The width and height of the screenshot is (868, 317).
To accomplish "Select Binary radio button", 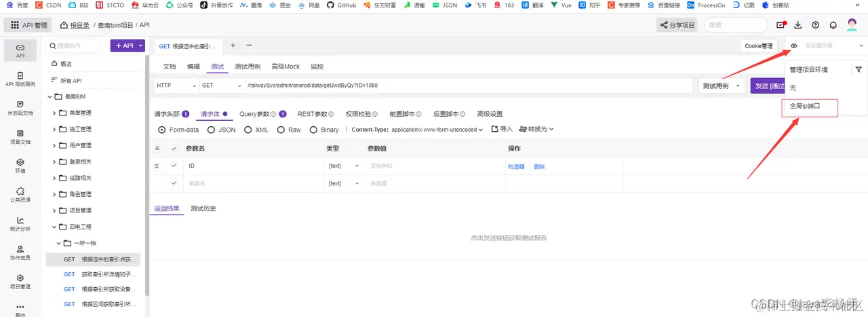I will [x=313, y=130].
